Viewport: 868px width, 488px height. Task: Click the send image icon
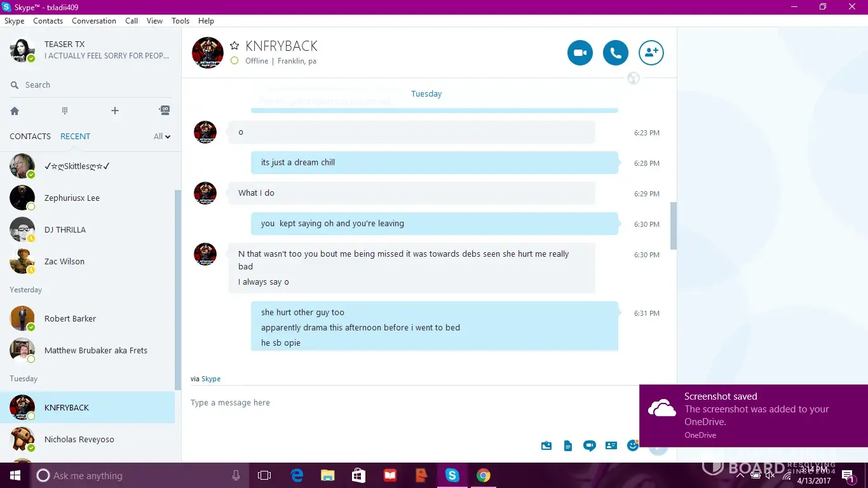pos(546,446)
